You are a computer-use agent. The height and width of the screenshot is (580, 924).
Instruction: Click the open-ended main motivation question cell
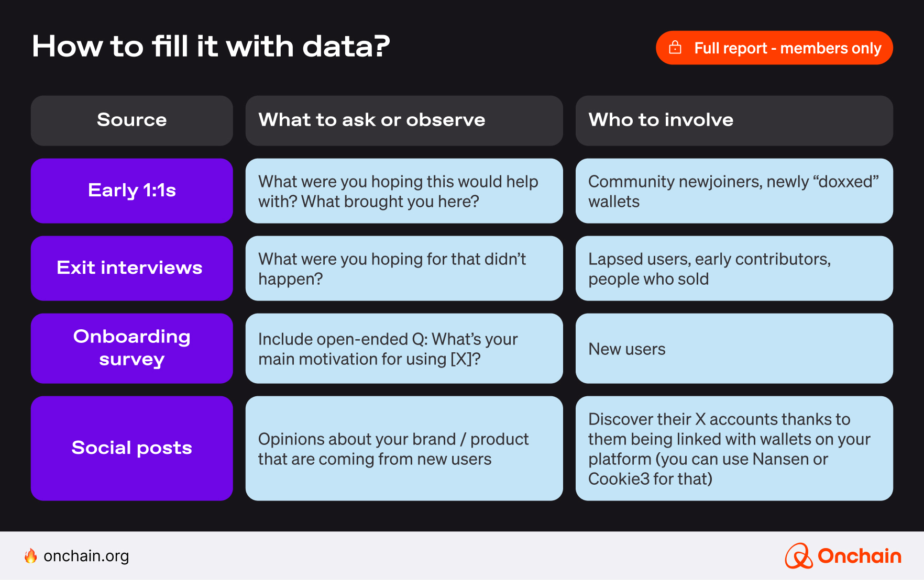404,348
